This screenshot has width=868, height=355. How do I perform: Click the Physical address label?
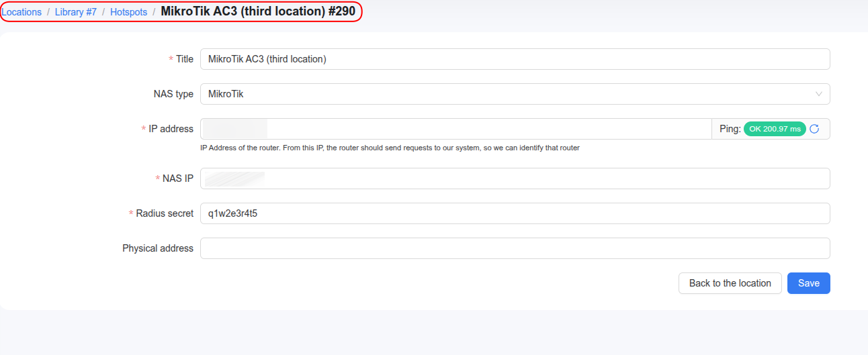(158, 248)
